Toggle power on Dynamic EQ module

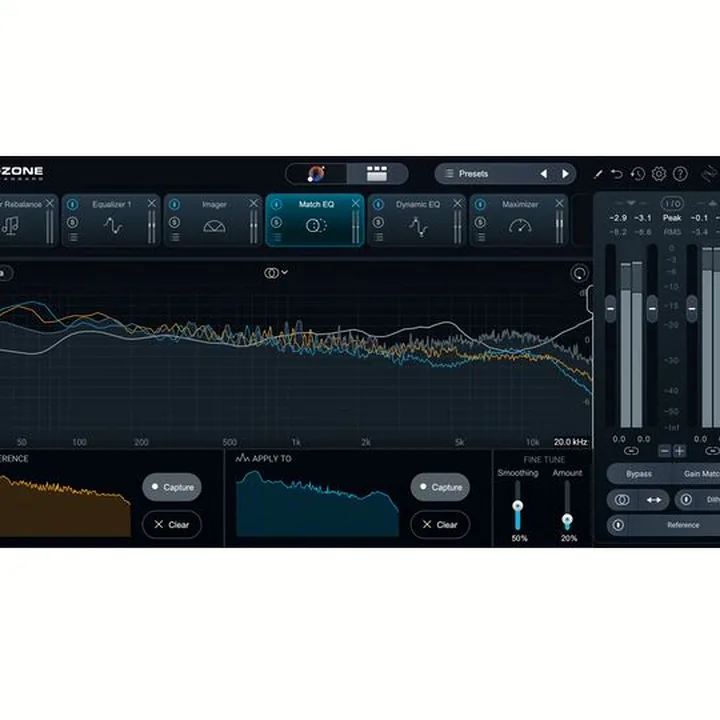pos(378,204)
